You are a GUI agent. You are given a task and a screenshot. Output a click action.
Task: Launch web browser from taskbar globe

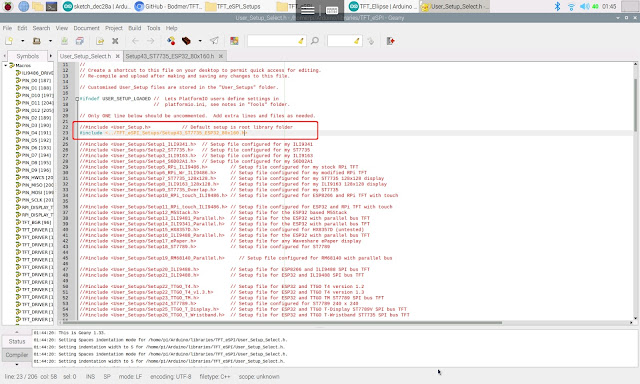pyautogui.click(x=23, y=6)
